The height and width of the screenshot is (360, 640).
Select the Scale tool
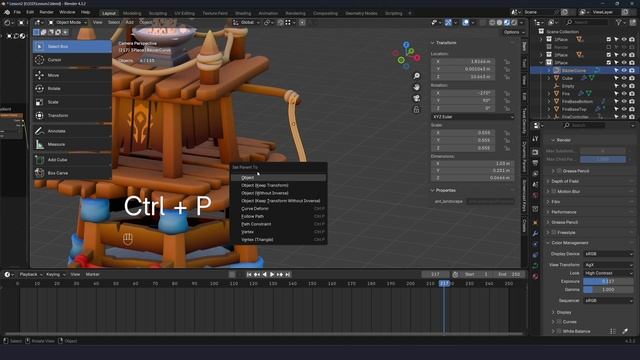[72, 102]
